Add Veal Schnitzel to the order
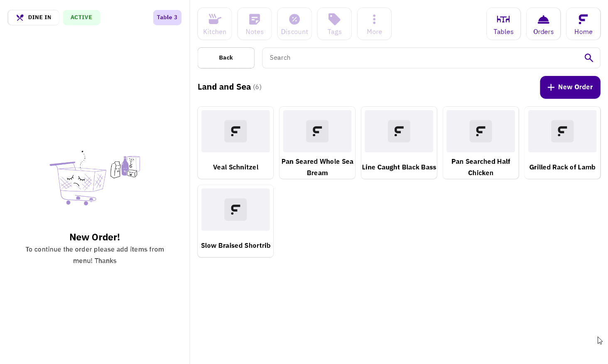 pos(235,142)
